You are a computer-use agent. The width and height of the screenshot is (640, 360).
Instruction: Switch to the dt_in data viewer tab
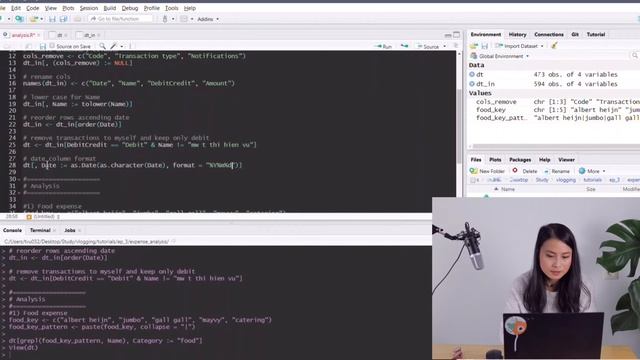coord(89,35)
